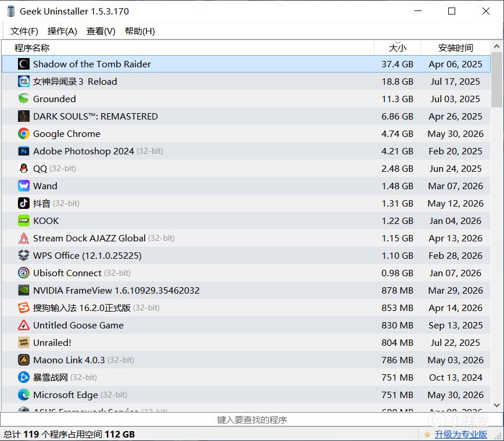The width and height of the screenshot is (504, 441).
Task: Select the Stream Dock AJAZZ Global name
Action: (89, 238)
